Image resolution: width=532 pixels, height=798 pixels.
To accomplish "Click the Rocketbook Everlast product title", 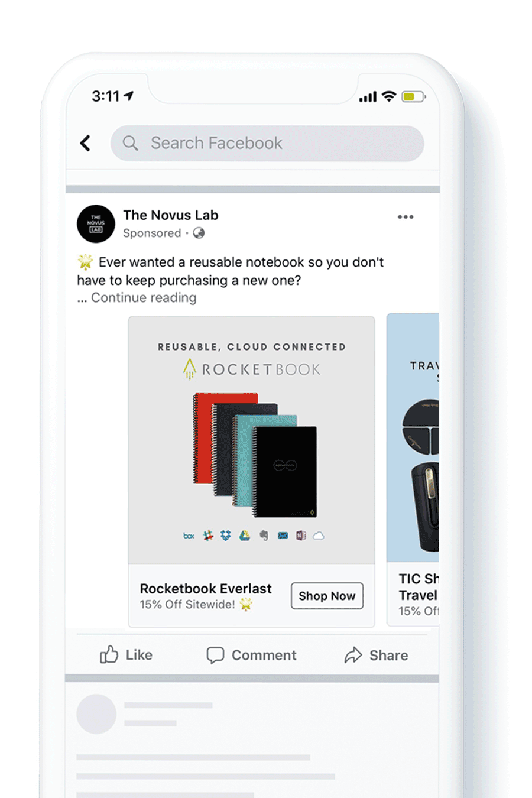I will tap(206, 589).
